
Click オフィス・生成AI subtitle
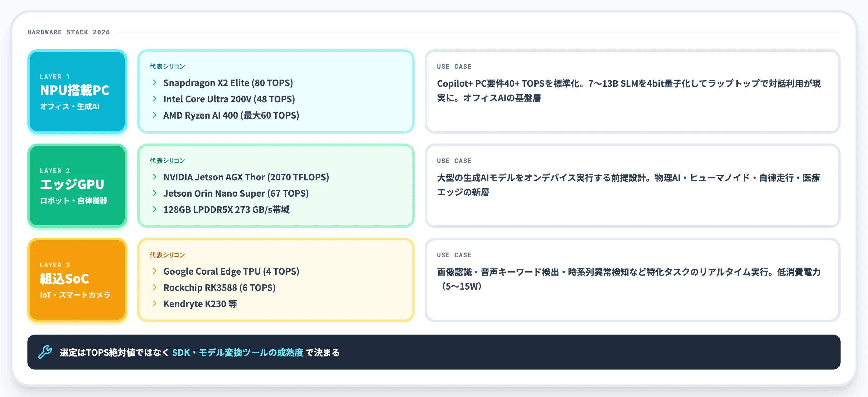tap(70, 106)
